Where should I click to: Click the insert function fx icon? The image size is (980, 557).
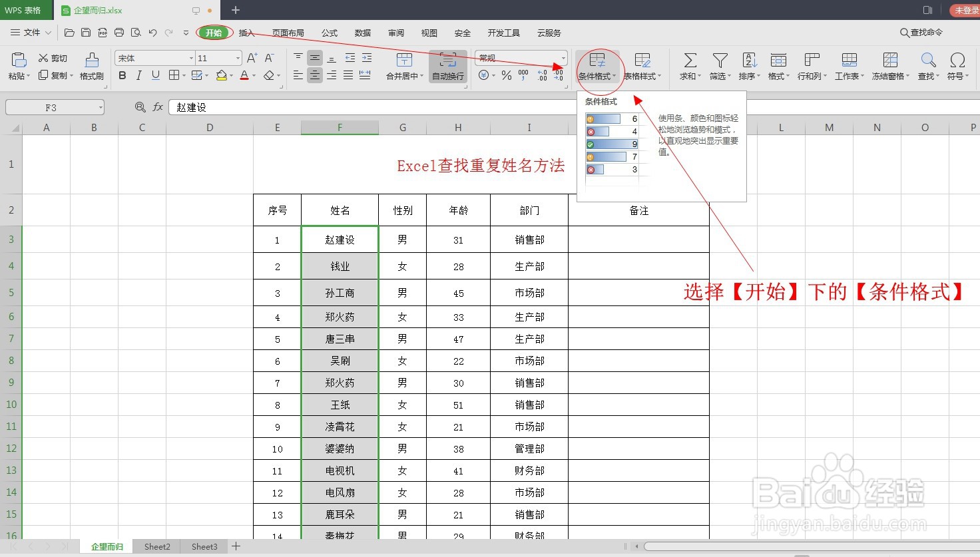coord(158,107)
